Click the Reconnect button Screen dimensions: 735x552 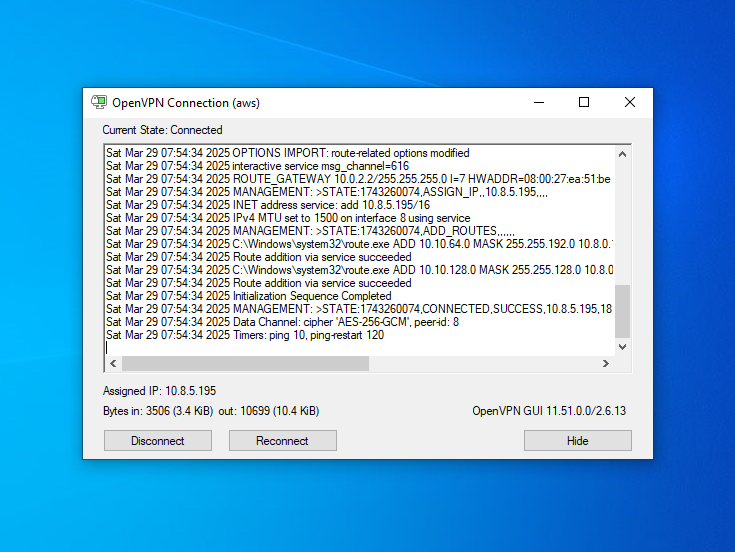tap(283, 440)
